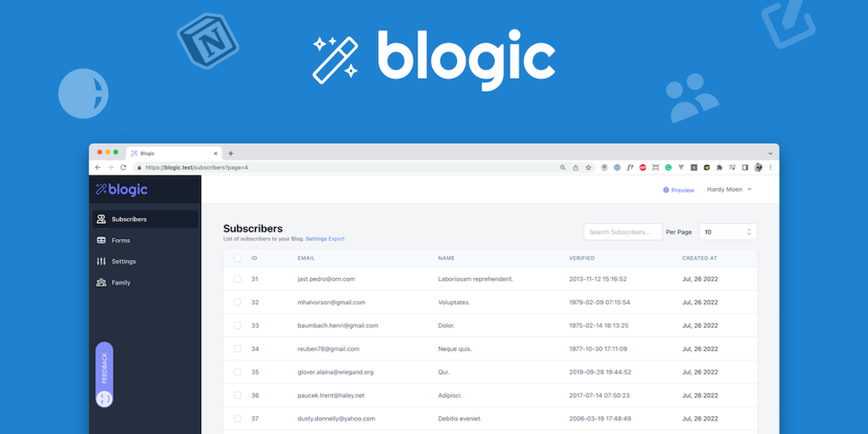Screen dimensions: 868x434
Task: Check the box for subscriber ID 36
Action: [x=237, y=395]
